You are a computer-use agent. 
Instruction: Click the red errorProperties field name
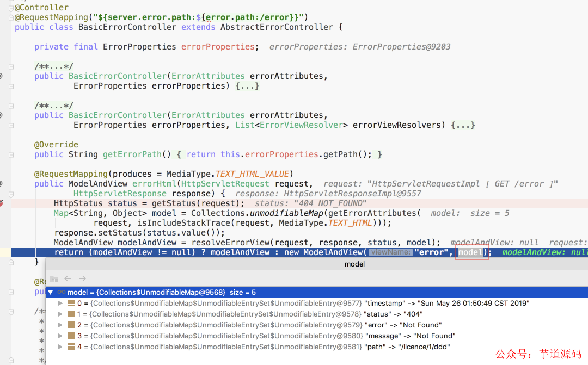[x=218, y=46]
